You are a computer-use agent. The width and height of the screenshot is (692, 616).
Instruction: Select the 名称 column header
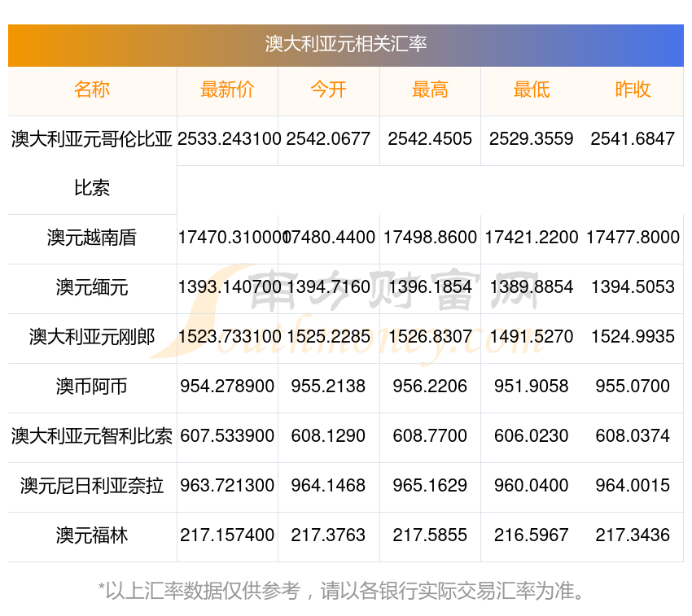92,90
